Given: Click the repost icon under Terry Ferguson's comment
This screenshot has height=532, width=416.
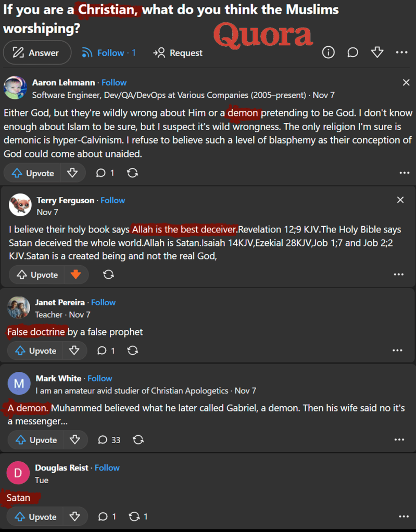Looking at the screenshot, I should point(108,274).
